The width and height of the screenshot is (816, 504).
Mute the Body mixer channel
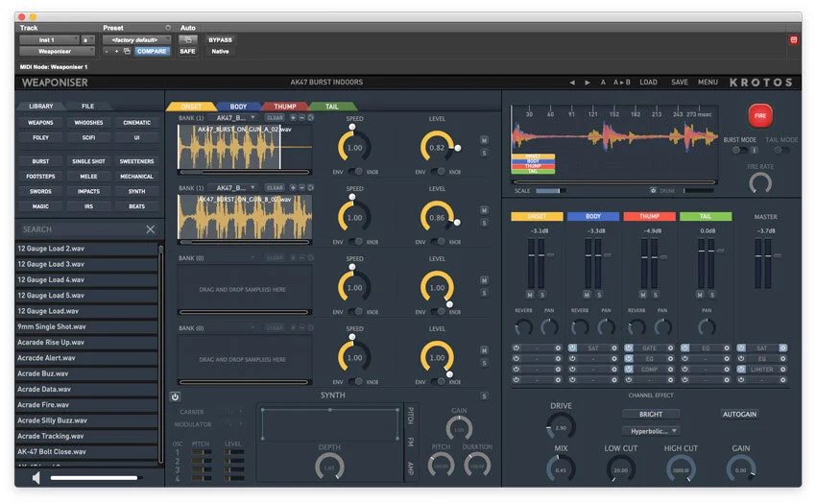click(587, 295)
